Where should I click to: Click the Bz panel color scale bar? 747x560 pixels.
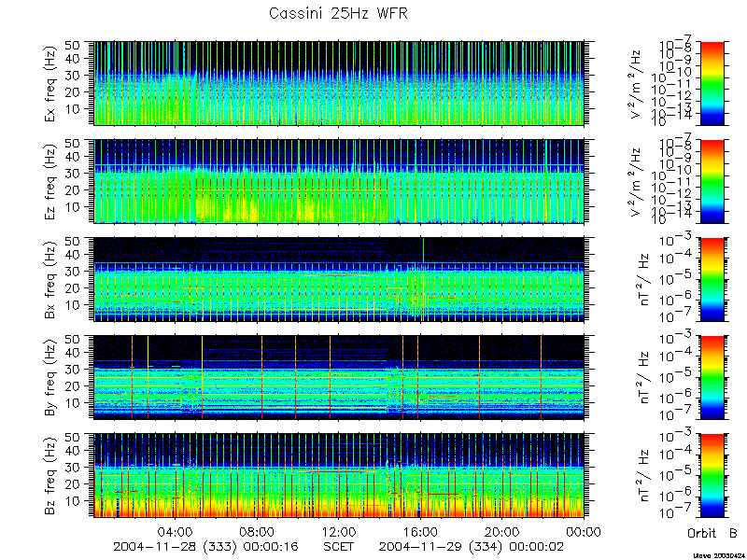point(712,475)
